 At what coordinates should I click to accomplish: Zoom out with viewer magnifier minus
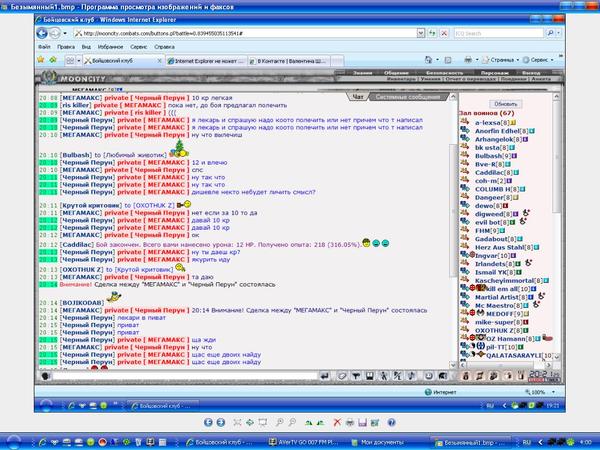[x=292, y=422]
